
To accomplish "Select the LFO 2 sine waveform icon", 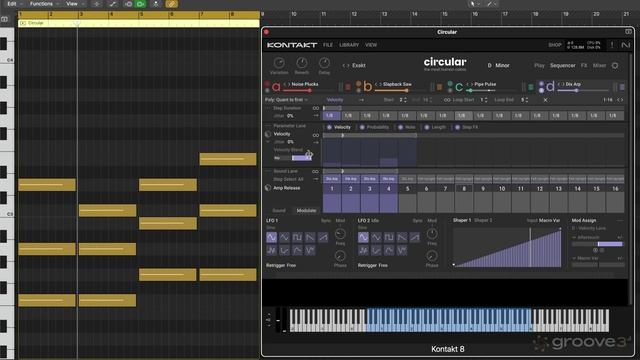I will 363,237.
